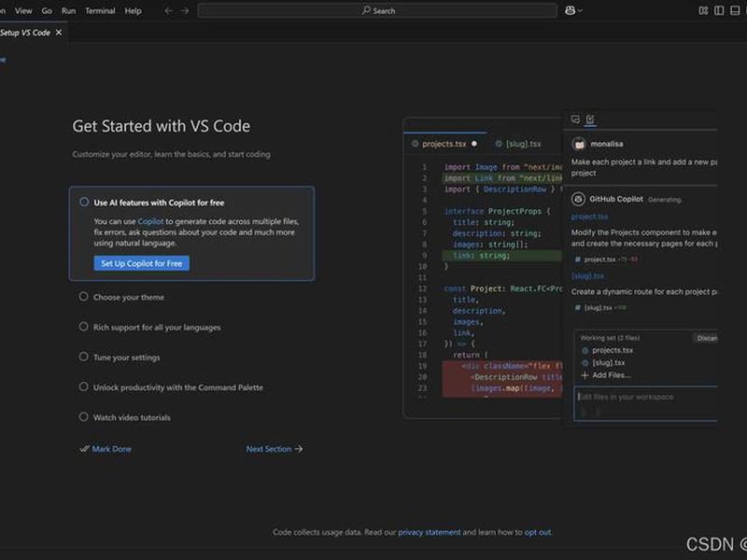Expand Watch video tutorials step
Screen dimensions: 747x560
[x=132, y=417]
